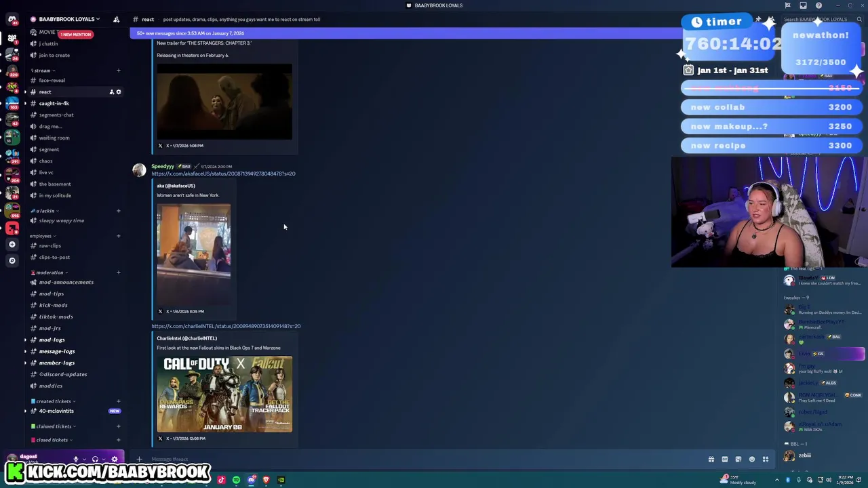Open TikTok from the taskbar
Image resolution: width=868 pixels, height=488 pixels.
point(221,480)
